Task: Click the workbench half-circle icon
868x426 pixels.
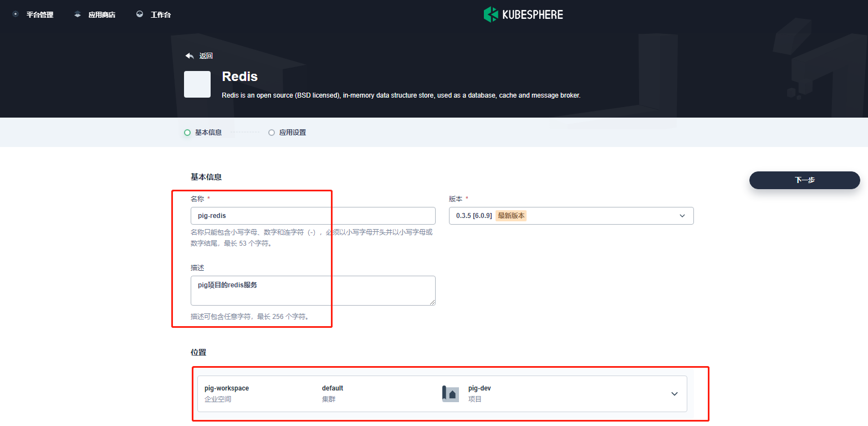Action: (x=140, y=14)
